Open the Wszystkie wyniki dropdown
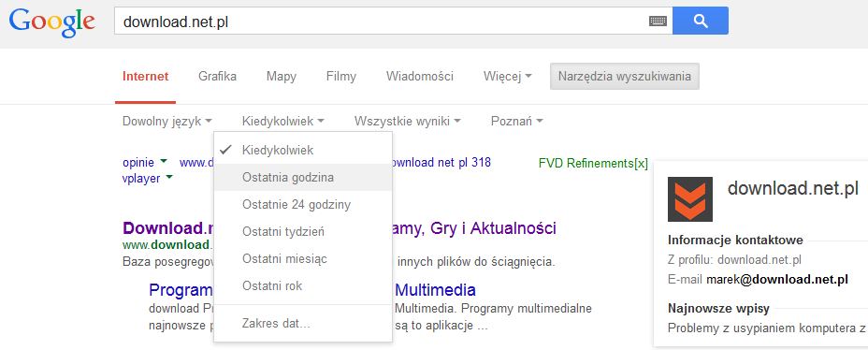Image resolution: width=868 pixels, height=350 pixels. [408, 121]
